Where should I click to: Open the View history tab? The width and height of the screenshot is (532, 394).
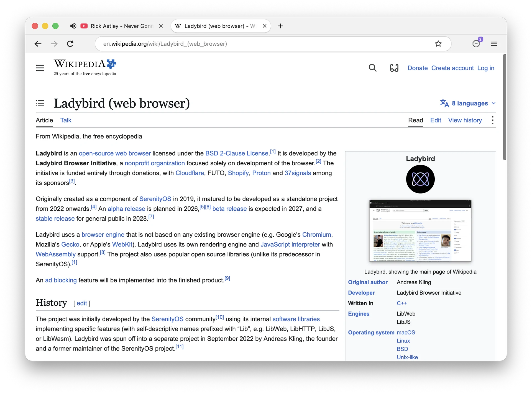point(465,120)
